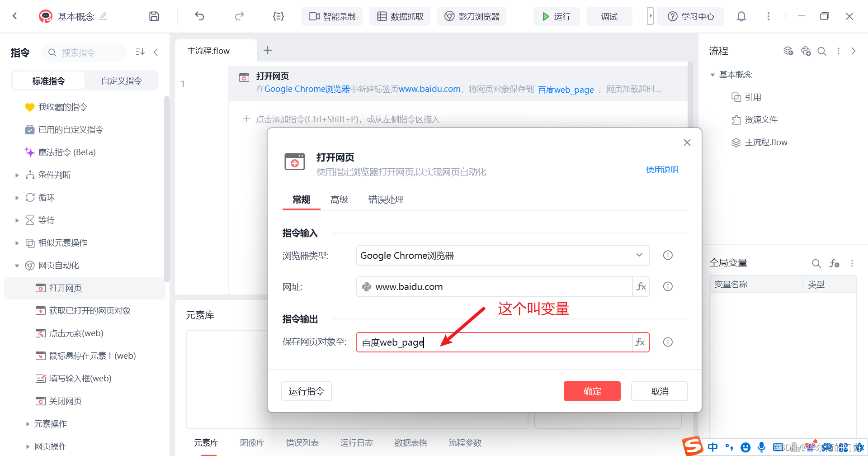Click the URL input field
868x456 pixels.
point(494,286)
